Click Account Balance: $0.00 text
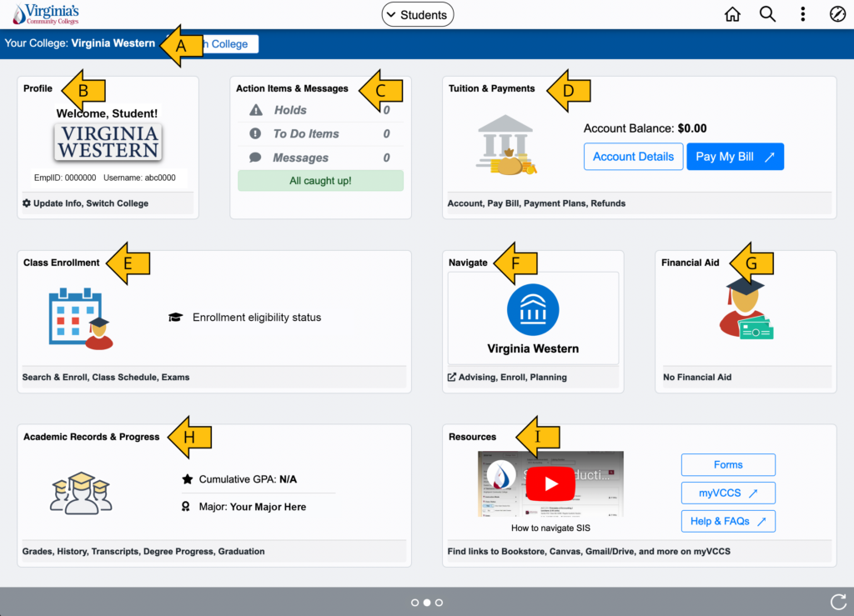 point(645,128)
